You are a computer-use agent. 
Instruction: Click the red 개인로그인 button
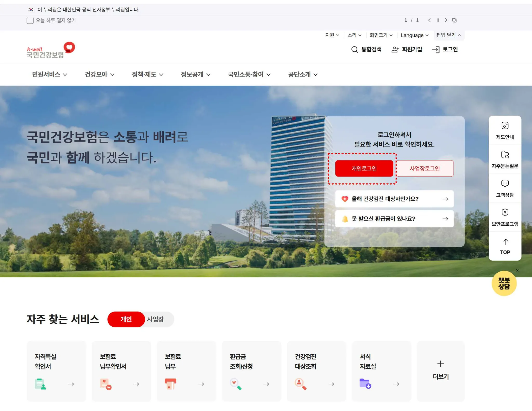364,169
